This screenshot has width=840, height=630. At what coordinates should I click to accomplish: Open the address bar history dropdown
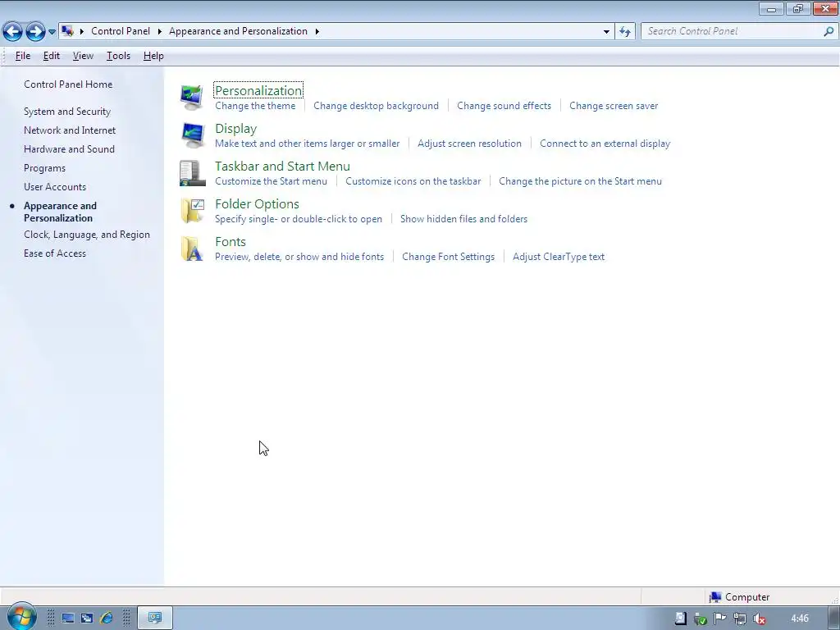coord(606,32)
